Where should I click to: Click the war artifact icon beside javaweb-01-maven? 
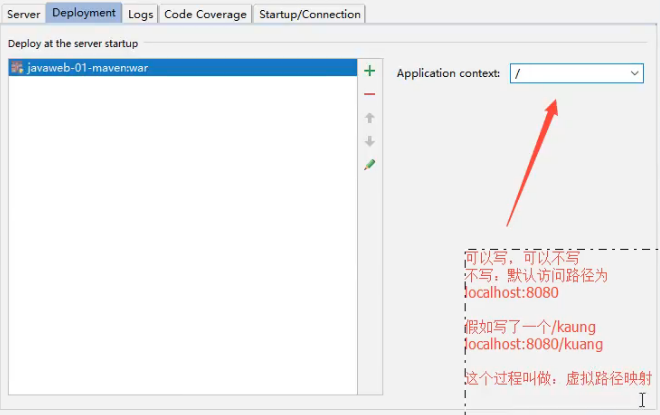pyautogui.click(x=17, y=68)
